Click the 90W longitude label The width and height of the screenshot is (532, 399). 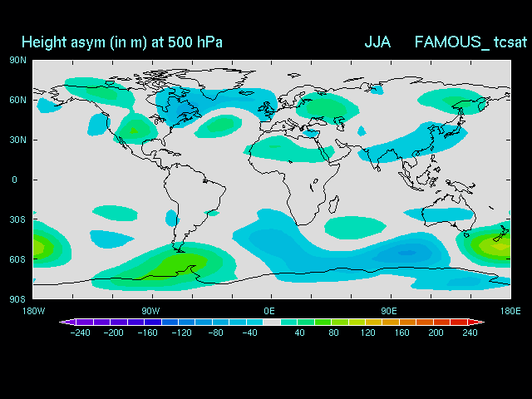click(150, 311)
